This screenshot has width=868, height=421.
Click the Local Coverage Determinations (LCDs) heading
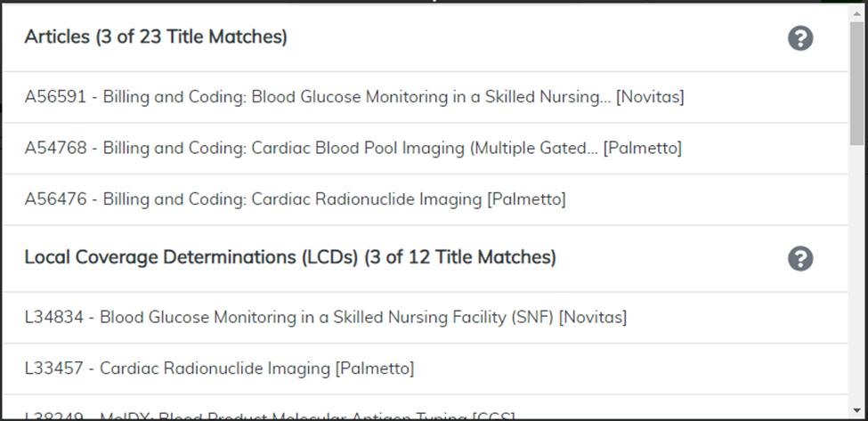290,257
